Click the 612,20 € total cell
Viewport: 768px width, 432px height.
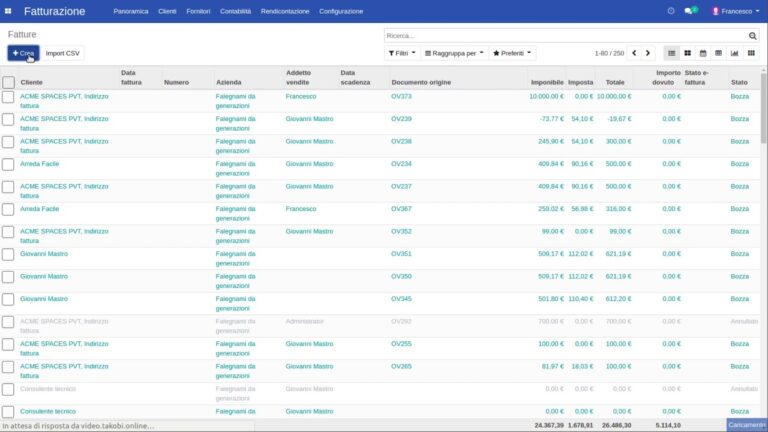(x=618, y=299)
